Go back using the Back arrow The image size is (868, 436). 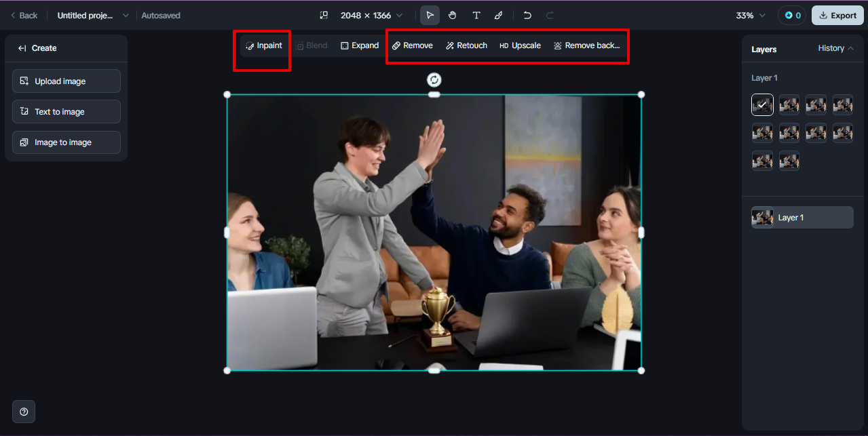24,15
